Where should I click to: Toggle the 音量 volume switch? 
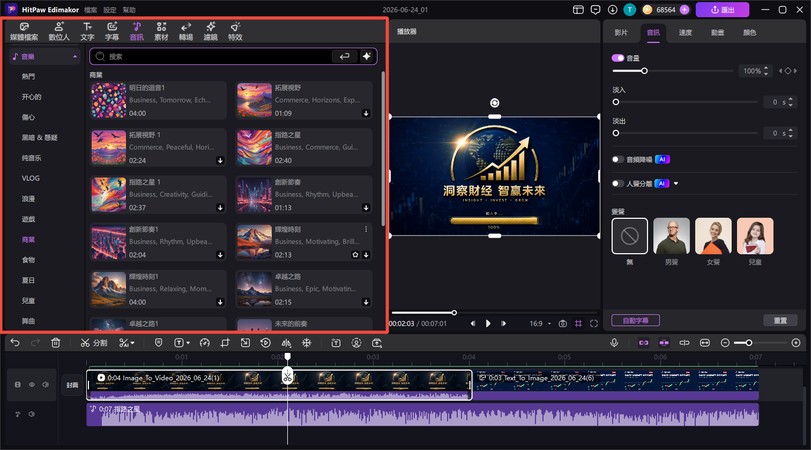pyautogui.click(x=618, y=58)
